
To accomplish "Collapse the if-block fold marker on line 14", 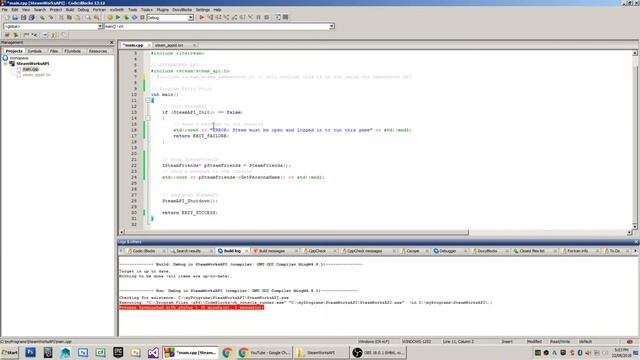I will pos(148,118).
